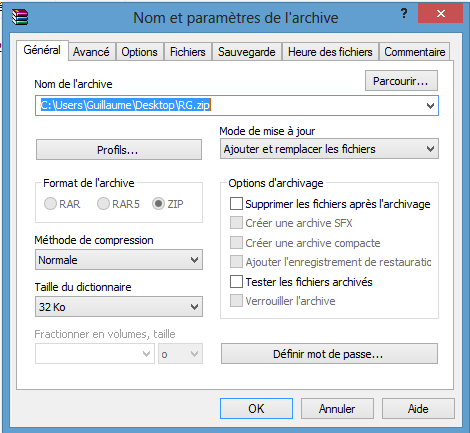Close the archive parameters dialog

[x=440, y=13]
